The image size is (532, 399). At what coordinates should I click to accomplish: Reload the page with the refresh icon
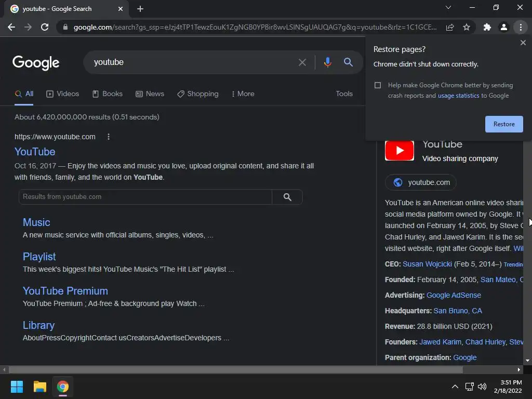pyautogui.click(x=45, y=27)
